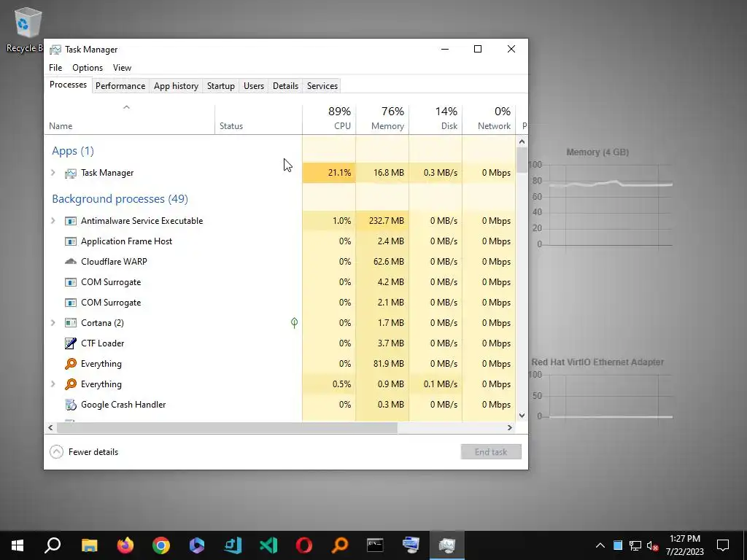
Task: Click the muted volume tray icon
Action: (x=653, y=545)
